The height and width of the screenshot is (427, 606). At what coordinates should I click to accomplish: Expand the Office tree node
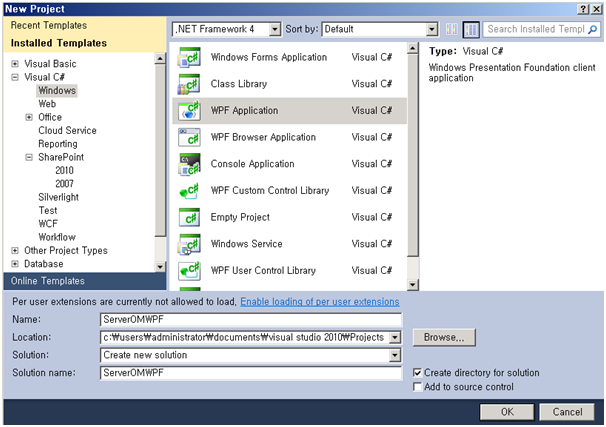tap(29, 117)
